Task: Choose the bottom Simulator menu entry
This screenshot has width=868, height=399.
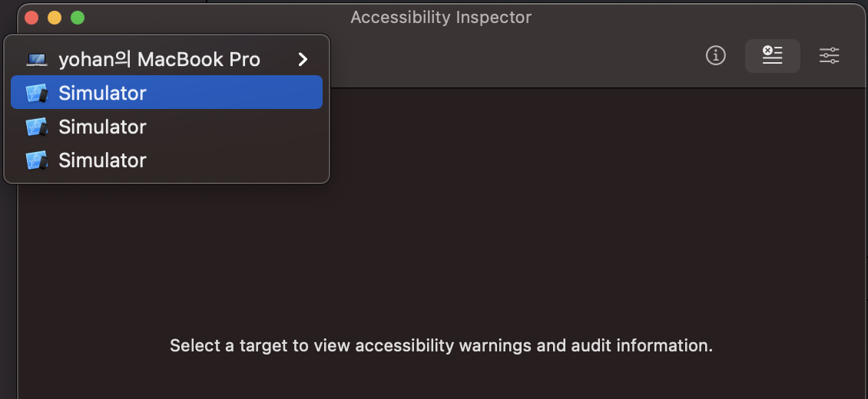Action: [x=167, y=160]
